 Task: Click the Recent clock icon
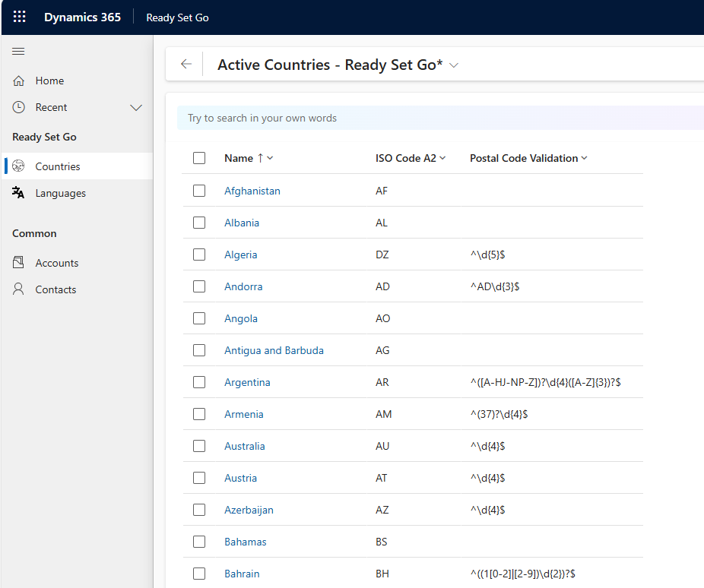tap(18, 107)
